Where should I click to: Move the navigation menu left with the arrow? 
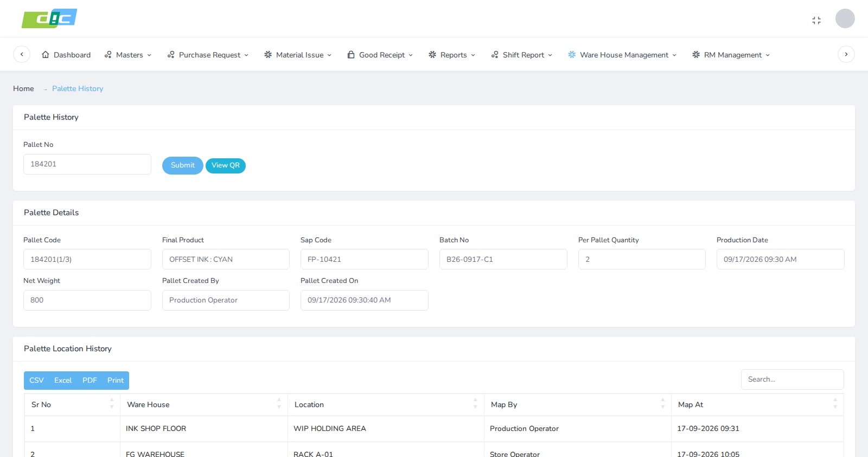point(22,54)
